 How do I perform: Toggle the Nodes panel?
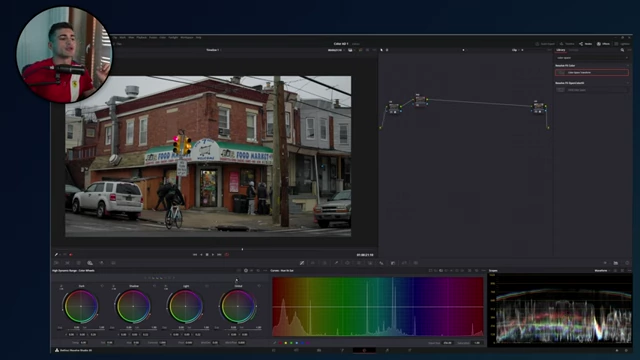tap(585, 44)
